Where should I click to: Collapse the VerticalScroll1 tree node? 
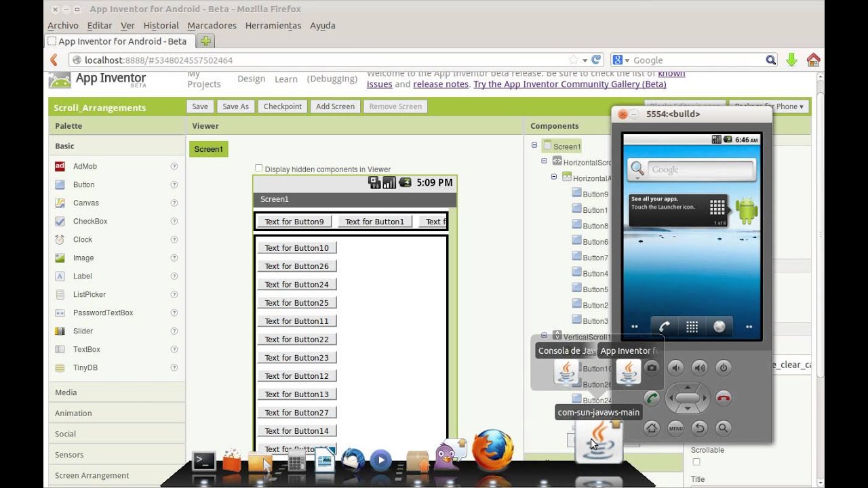click(544, 335)
